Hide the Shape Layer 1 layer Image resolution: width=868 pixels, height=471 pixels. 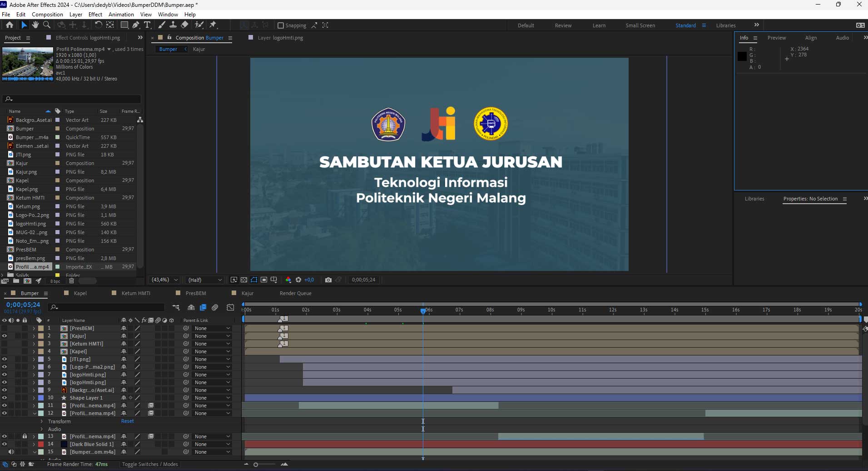pyautogui.click(x=5, y=398)
